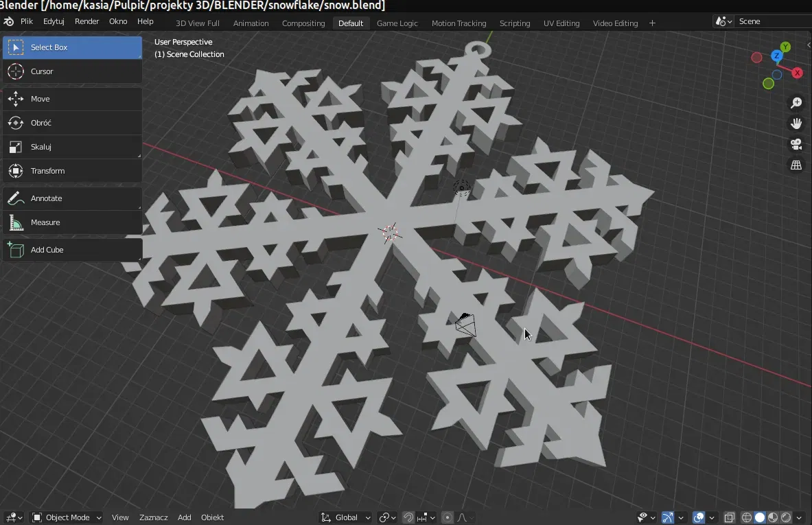Open the proportional falloff dropdown
Image resolution: width=812 pixels, height=525 pixels.
(x=465, y=517)
